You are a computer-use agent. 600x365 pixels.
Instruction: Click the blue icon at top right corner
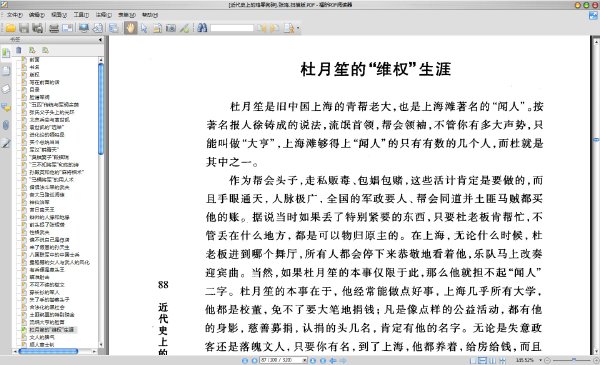point(593,16)
